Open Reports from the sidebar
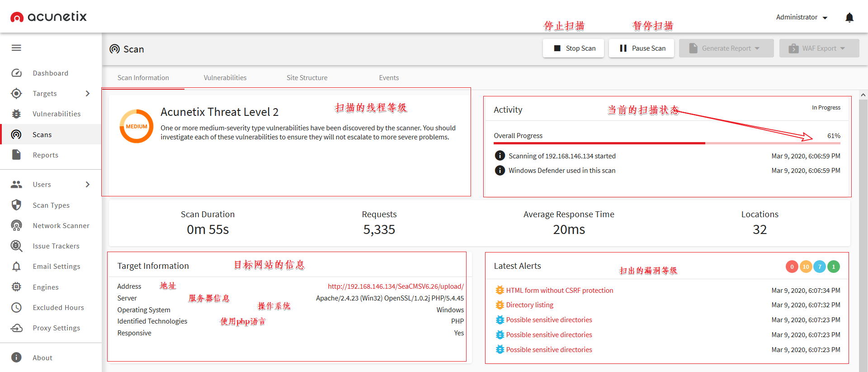 pos(46,155)
